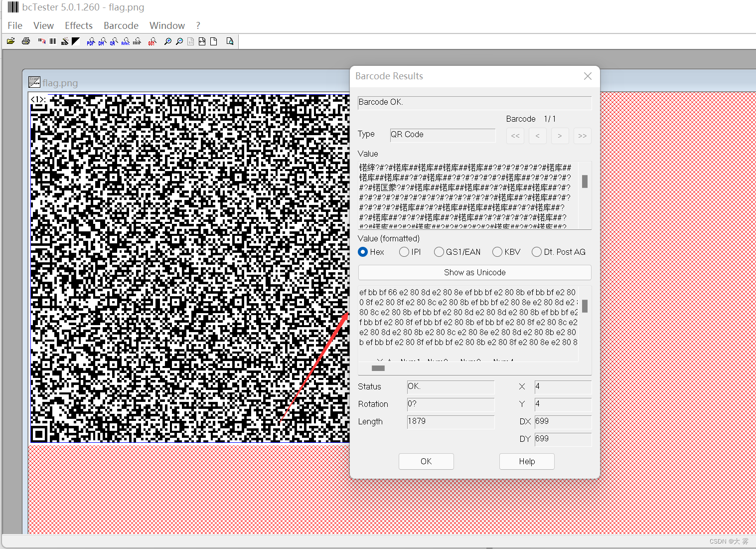Jump to last barcode with >> button

point(583,136)
